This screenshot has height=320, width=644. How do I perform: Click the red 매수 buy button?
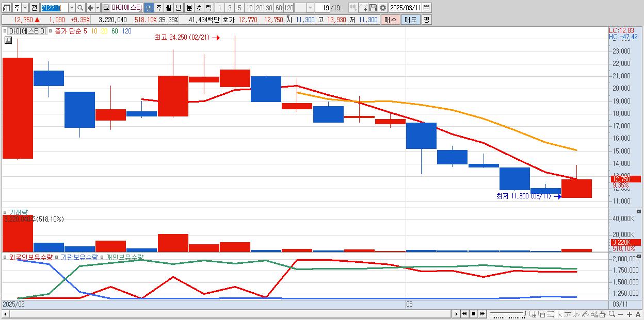390,20
